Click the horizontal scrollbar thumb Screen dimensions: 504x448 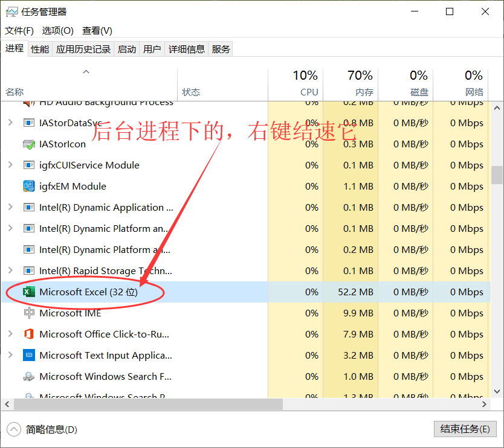click(x=148, y=405)
